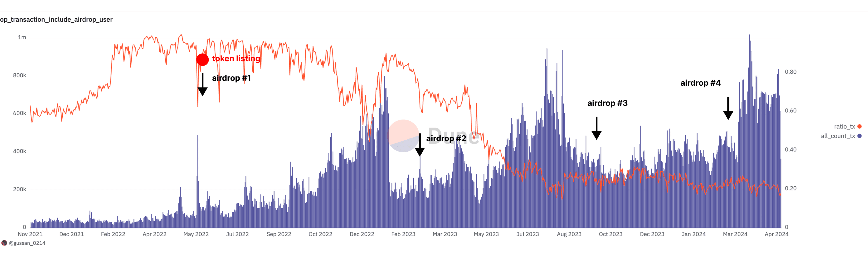This screenshot has width=868, height=263.
Task: Click the Feb 2022 x-axis label
Action: 113,234
